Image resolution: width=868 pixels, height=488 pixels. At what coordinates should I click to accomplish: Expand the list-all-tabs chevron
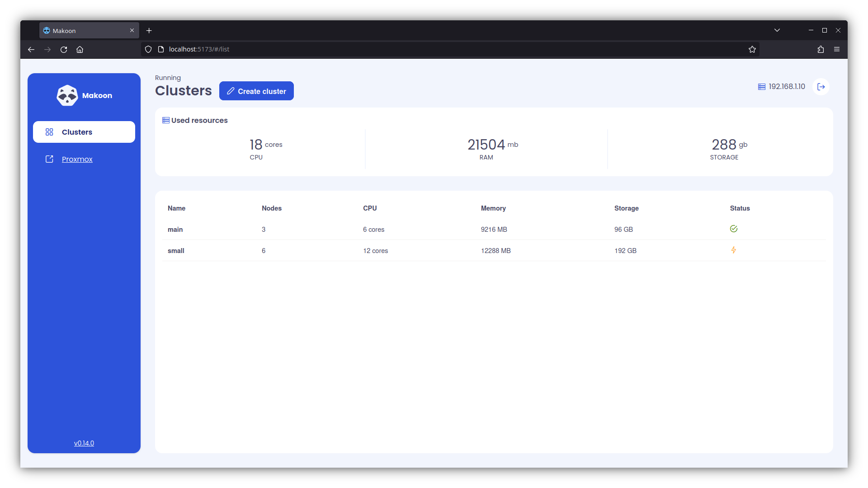[x=777, y=30]
